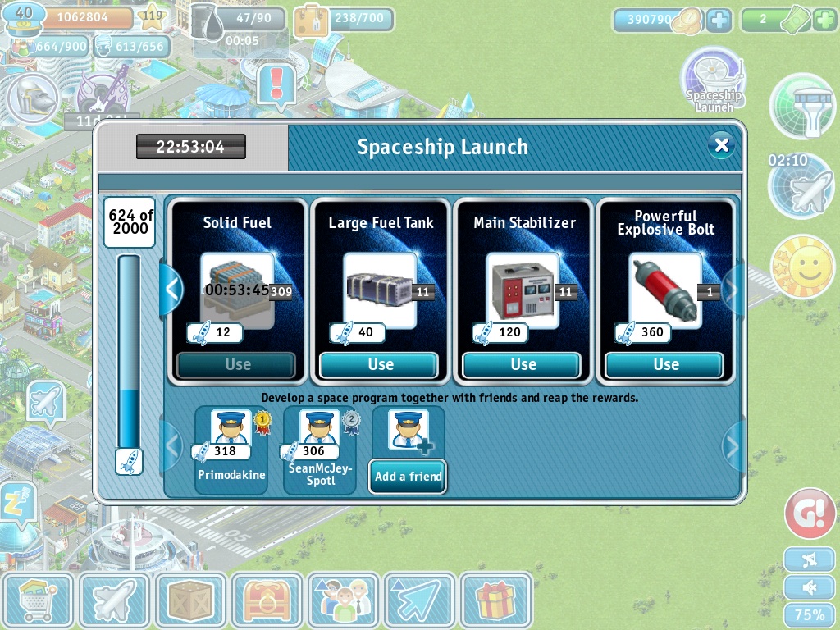Image resolution: width=840 pixels, height=630 pixels.
Task: Open the Spaceship Launch event icon
Action: click(714, 80)
